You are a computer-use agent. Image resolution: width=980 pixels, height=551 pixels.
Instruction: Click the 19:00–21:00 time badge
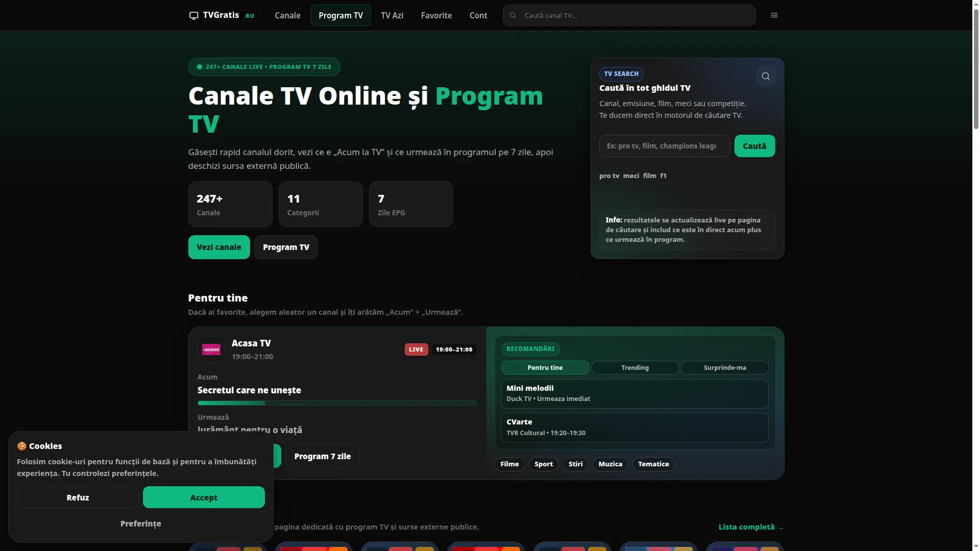(x=454, y=349)
